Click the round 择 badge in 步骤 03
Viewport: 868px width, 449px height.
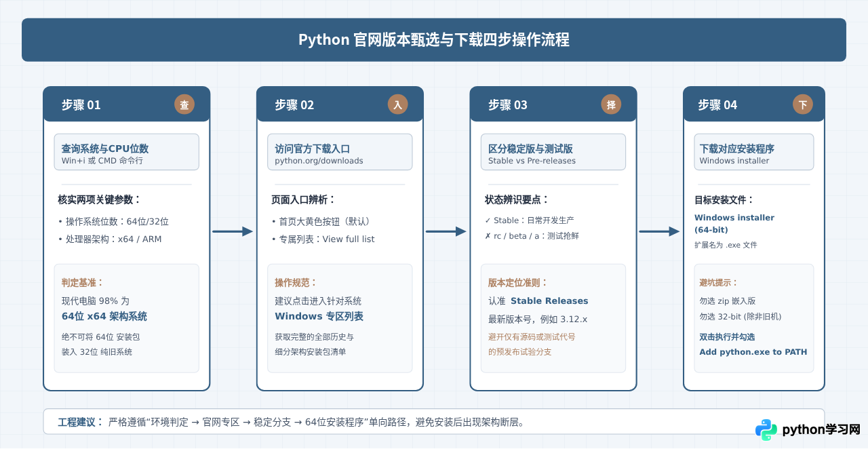[x=611, y=104]
